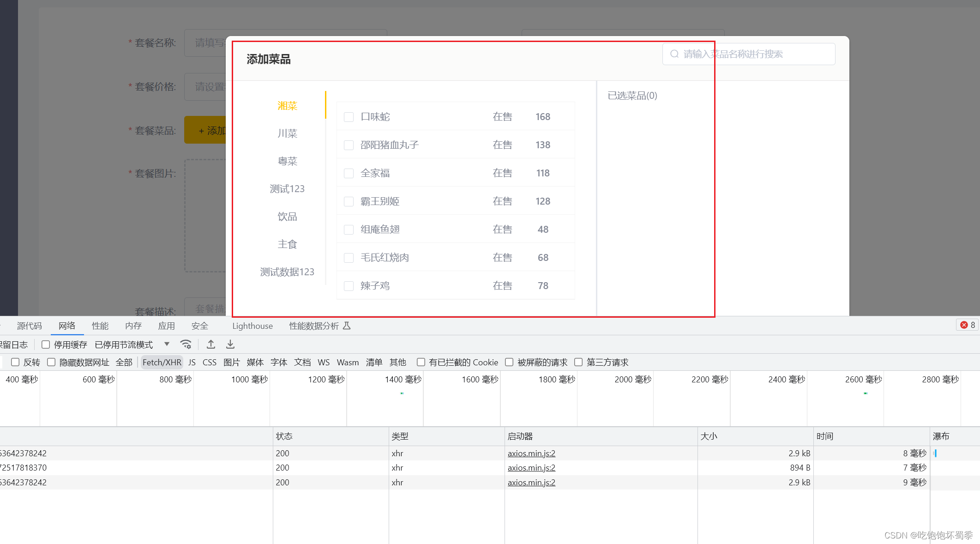Select the 霸王别姬 dish checkbox
980x544 pixels.
click(349, 201)
